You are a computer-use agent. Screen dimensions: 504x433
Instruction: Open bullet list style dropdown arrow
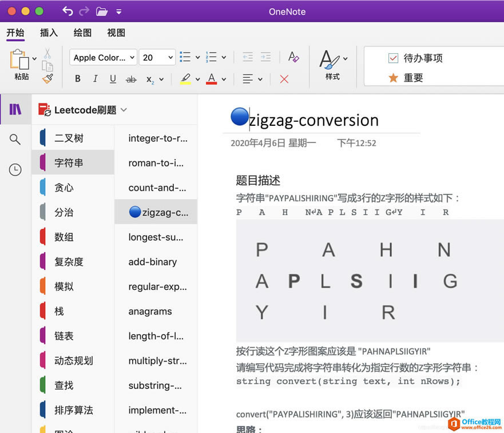coord(198,58)
